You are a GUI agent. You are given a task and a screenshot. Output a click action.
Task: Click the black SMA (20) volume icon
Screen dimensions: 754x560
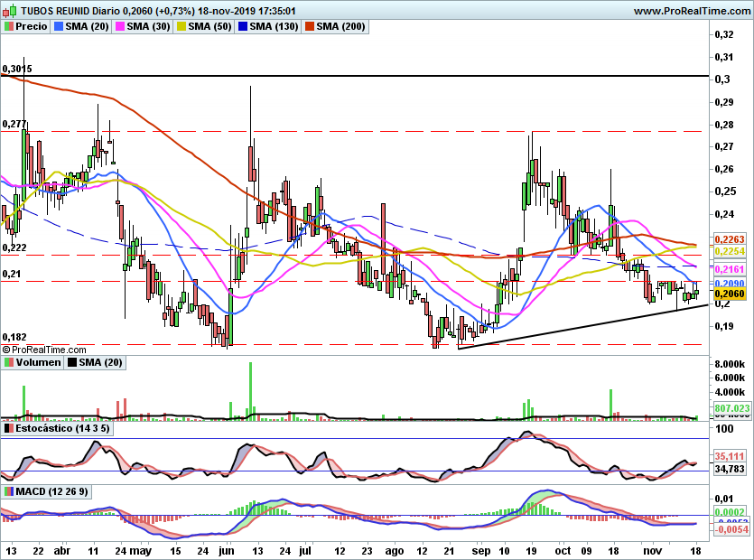coord(72,362)
